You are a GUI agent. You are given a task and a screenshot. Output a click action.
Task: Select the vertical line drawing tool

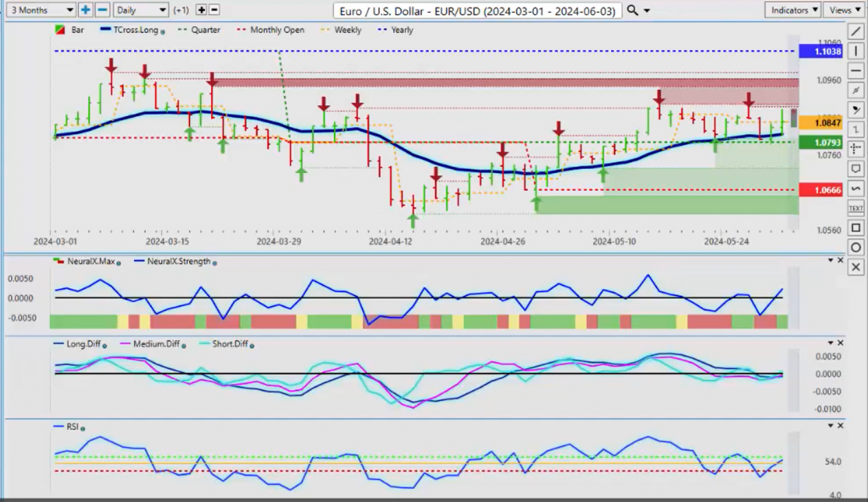pyautogui.click(x=855, y=51)
